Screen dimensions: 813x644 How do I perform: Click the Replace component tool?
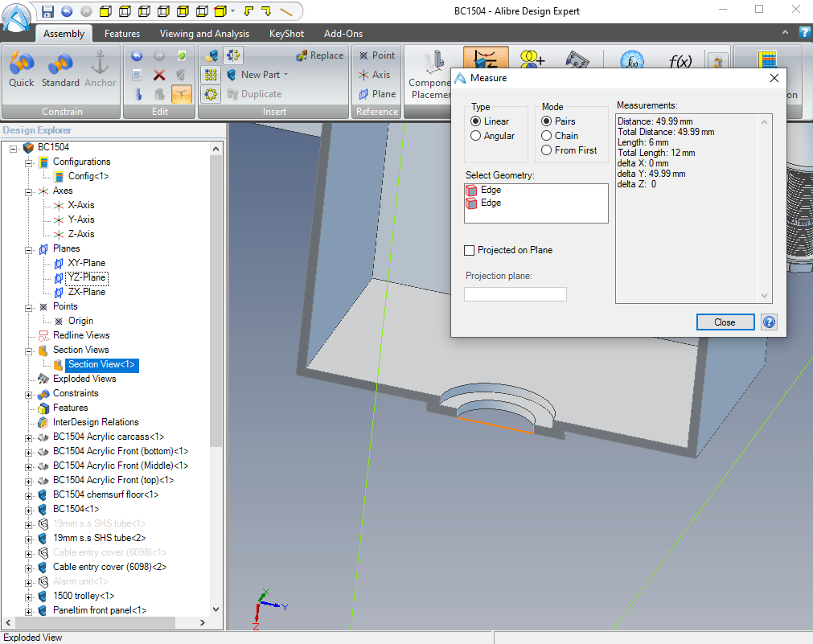tap(319, 55)
